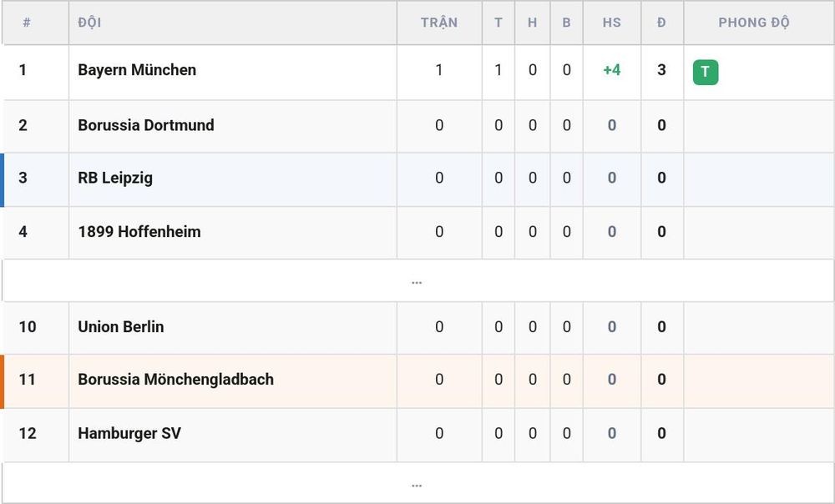Sort by the TRẬN column header

click(x=439, y=23)
